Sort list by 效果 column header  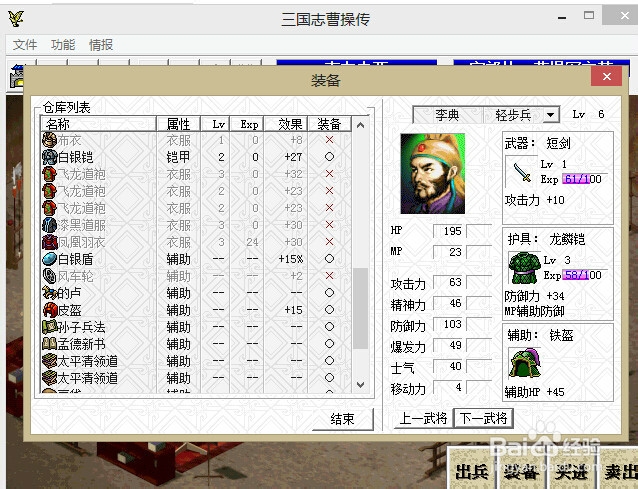[286, 124]
